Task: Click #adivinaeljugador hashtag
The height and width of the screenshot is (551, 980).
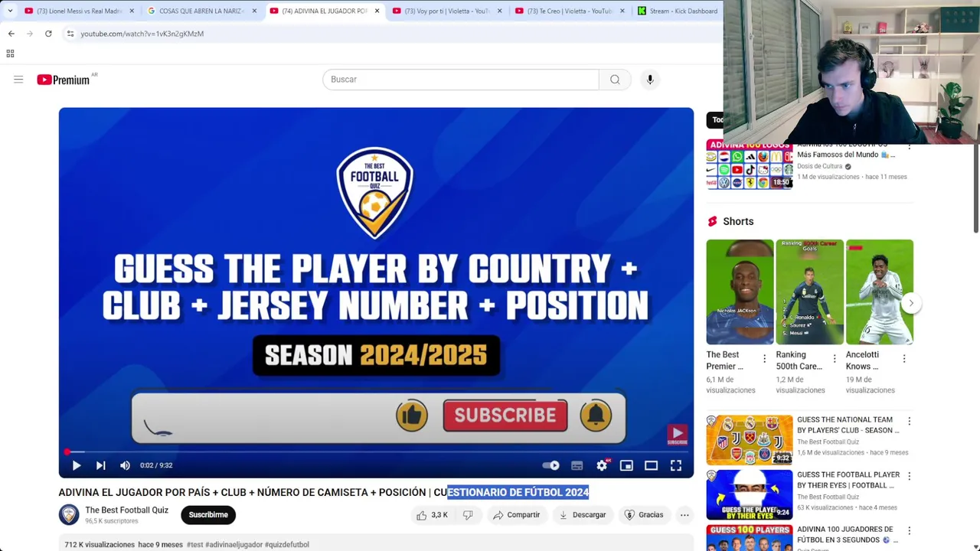Action: (234, 545)
